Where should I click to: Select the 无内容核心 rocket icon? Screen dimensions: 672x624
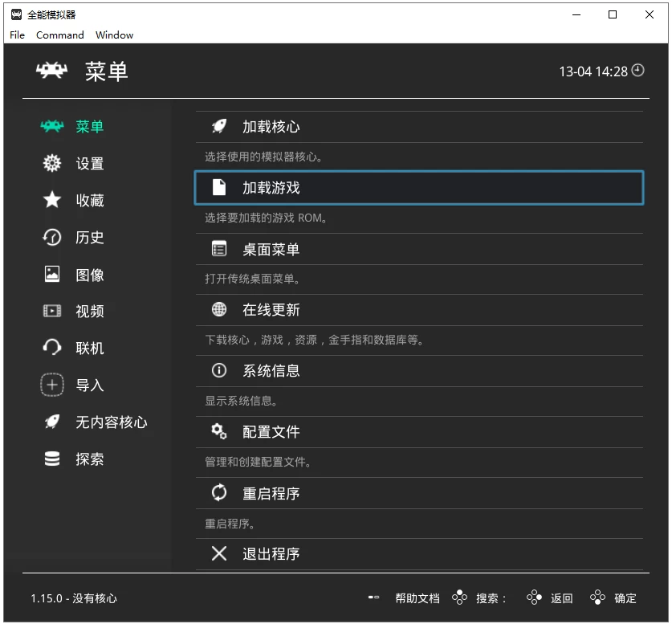(51, 422)
